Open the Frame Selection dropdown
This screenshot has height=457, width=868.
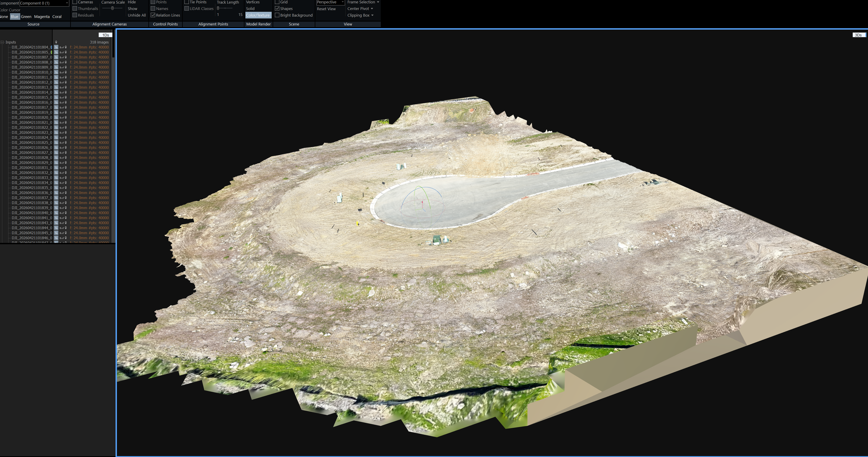click(363, 2)
